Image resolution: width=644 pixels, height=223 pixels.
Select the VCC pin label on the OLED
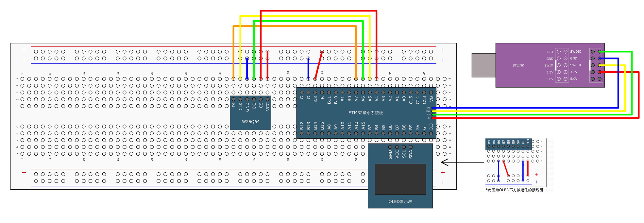point(397,154)
